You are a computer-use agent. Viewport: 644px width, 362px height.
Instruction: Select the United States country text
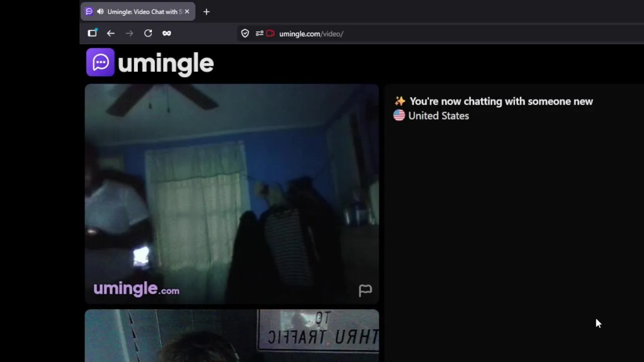pos(439,116)
